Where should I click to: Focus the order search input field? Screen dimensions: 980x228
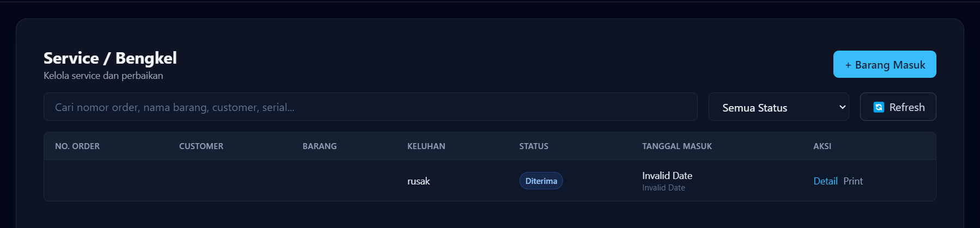point(370,107)
